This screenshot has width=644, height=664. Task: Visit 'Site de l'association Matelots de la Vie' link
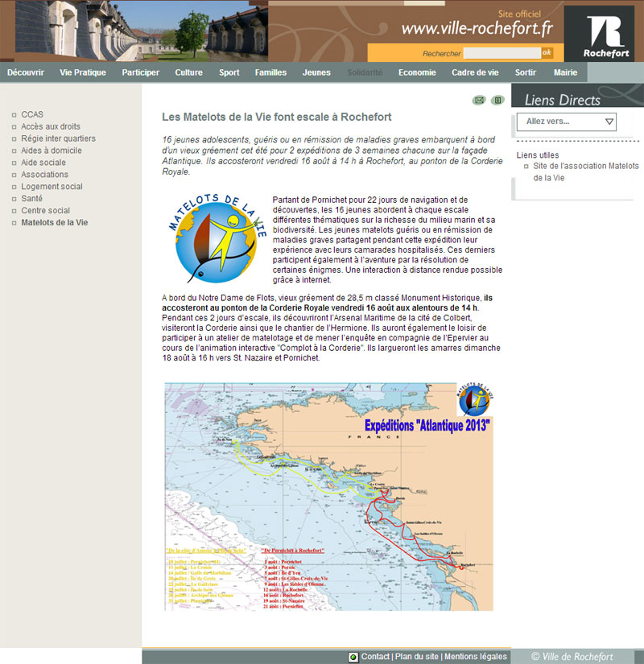pyautogui.click(x=586, y=171)
